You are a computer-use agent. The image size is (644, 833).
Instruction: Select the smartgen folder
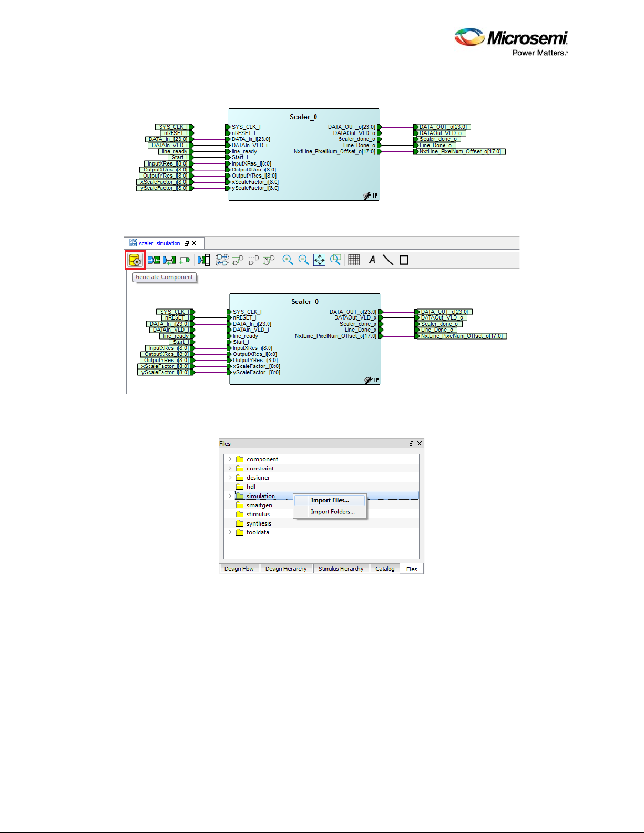point(254,505)
